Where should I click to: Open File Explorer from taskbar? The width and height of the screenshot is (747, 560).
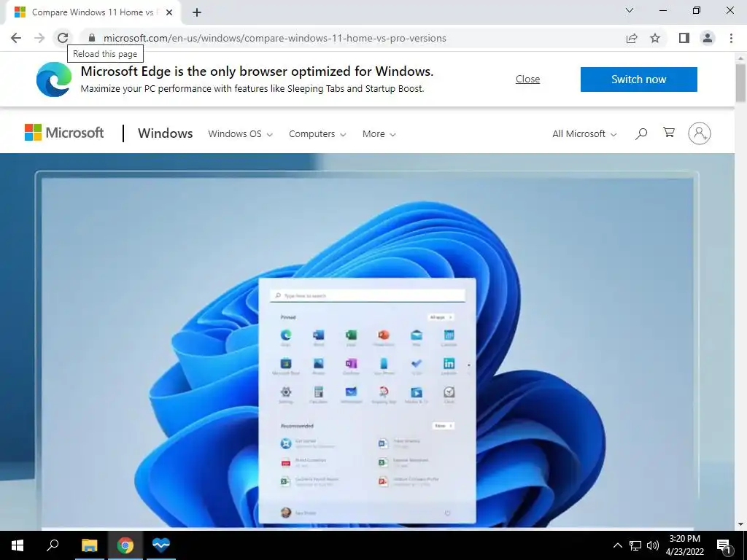89,545
